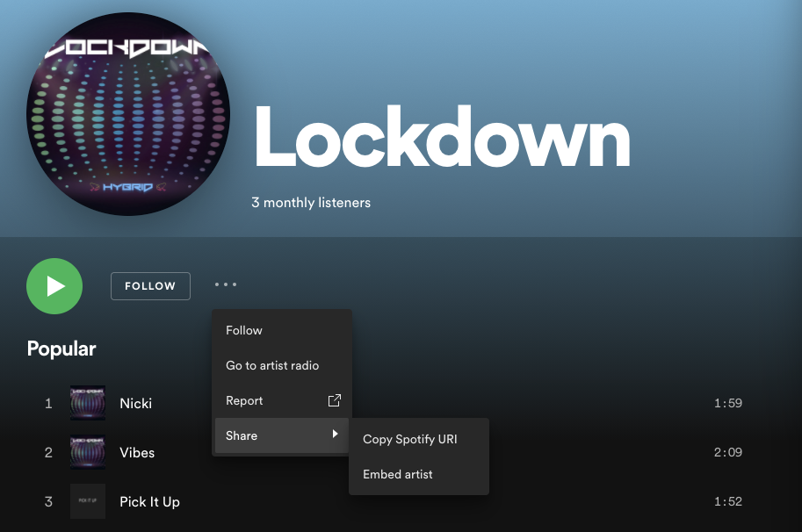Screen dimensions: 802x532
Task: Choose Follow in the context menu
Action: click(x=244, y=330)
